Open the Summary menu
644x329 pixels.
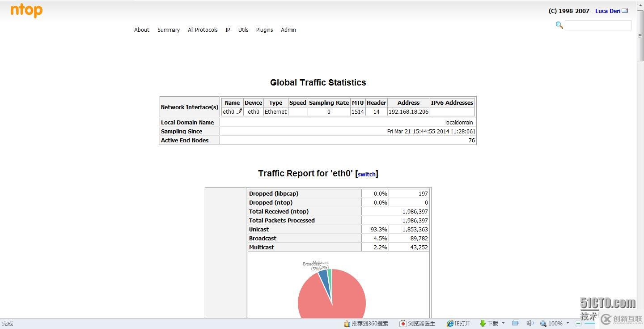point(169,30)
